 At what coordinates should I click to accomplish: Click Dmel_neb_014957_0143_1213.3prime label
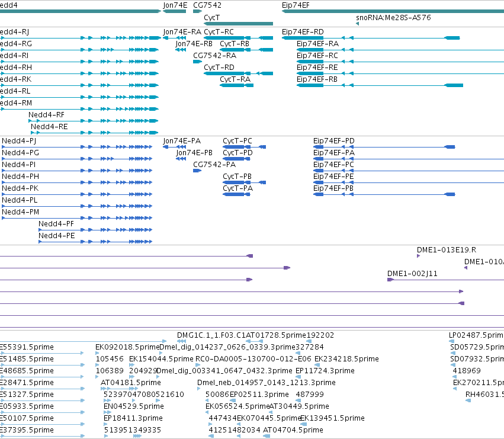[267, 383]
